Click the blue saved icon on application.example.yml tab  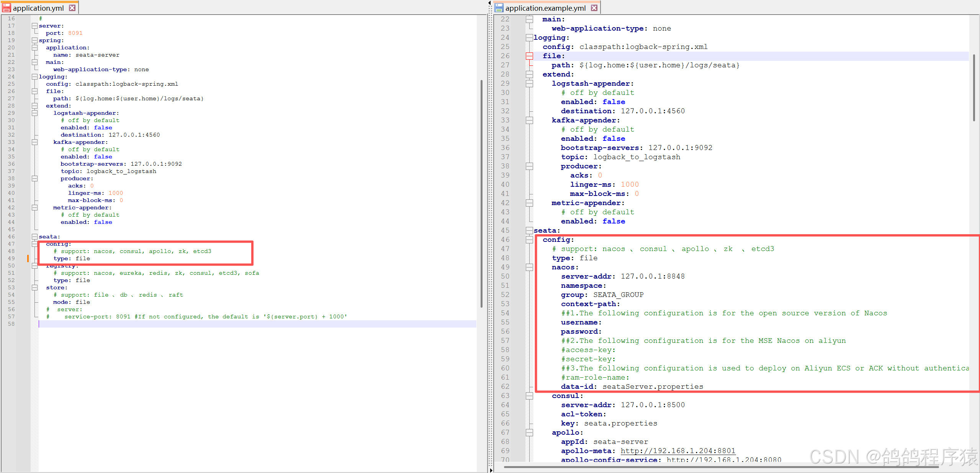[x=499, y=8]
